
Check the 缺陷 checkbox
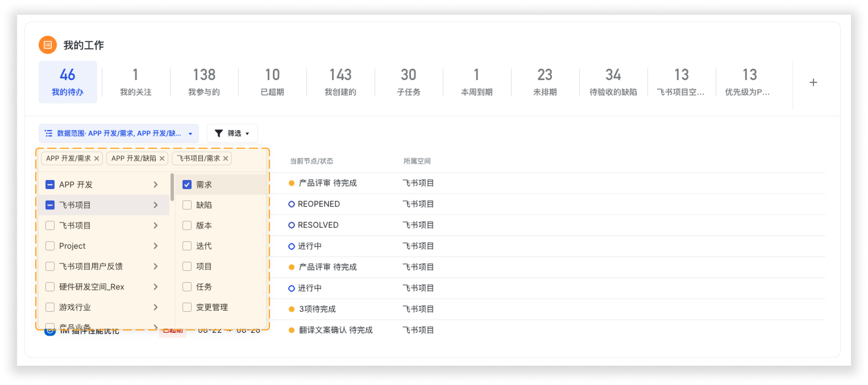point(187,205)
